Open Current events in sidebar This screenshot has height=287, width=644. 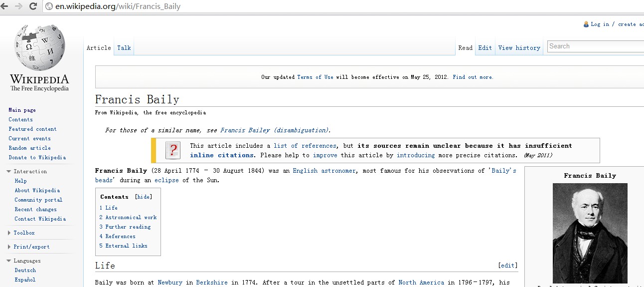point(29,138)
